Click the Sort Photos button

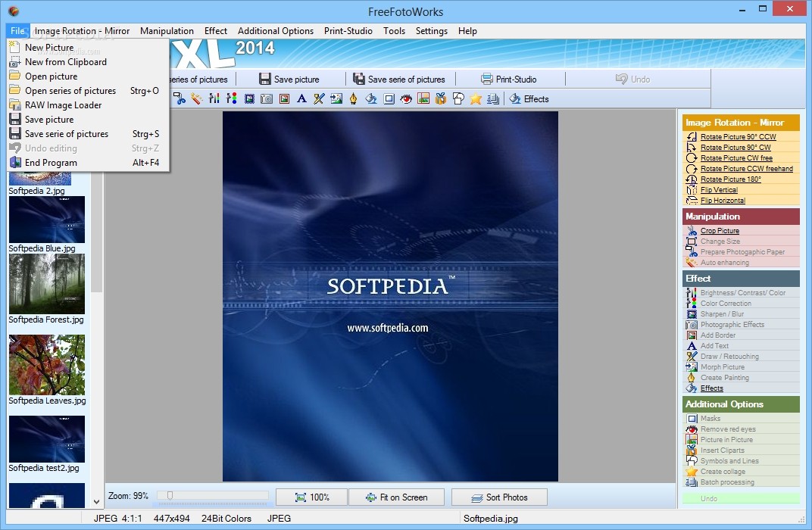[499, 497]
